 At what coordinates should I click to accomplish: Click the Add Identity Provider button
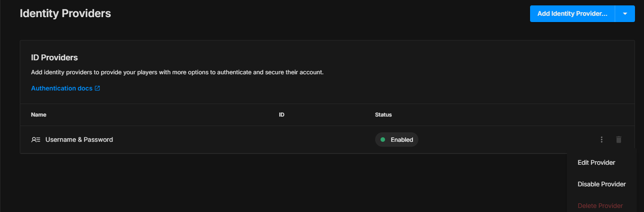pyautogui.click(x=572, y=14)
